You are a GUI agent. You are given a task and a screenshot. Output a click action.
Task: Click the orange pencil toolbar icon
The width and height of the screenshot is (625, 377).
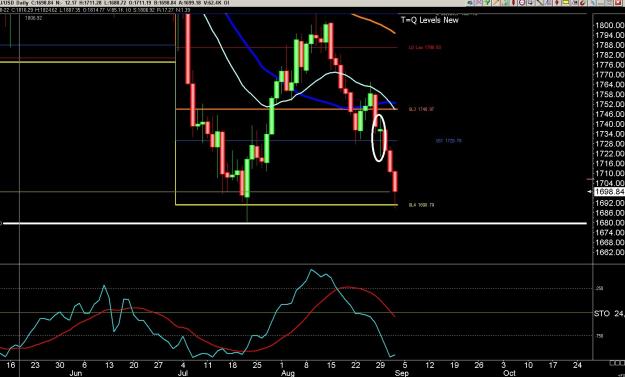tap(496, 2)
